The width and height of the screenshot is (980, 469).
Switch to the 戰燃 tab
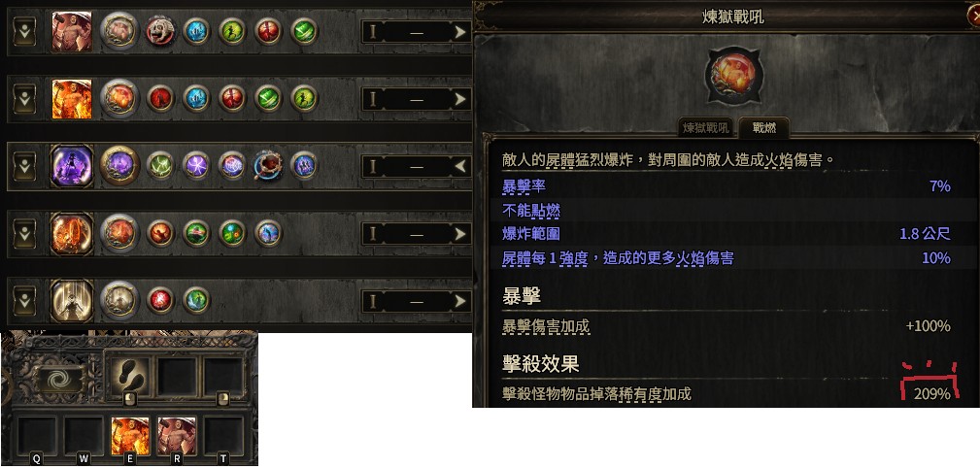tap(763, 128)
